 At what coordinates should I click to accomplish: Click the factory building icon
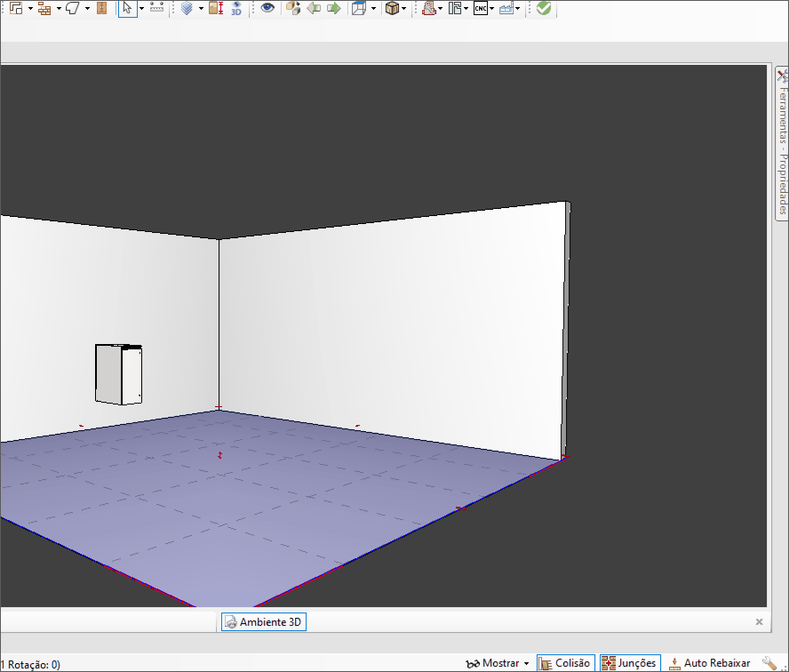tap(506, 8)
